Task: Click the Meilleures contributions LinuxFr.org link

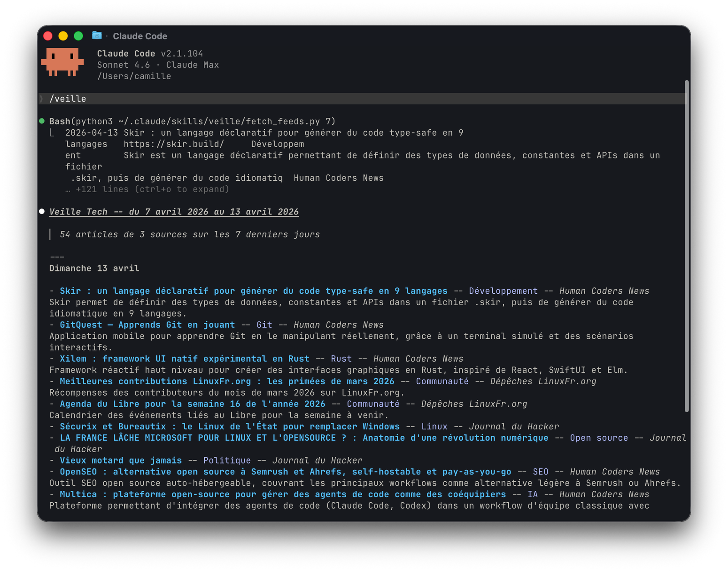Action: pos(223,381)
